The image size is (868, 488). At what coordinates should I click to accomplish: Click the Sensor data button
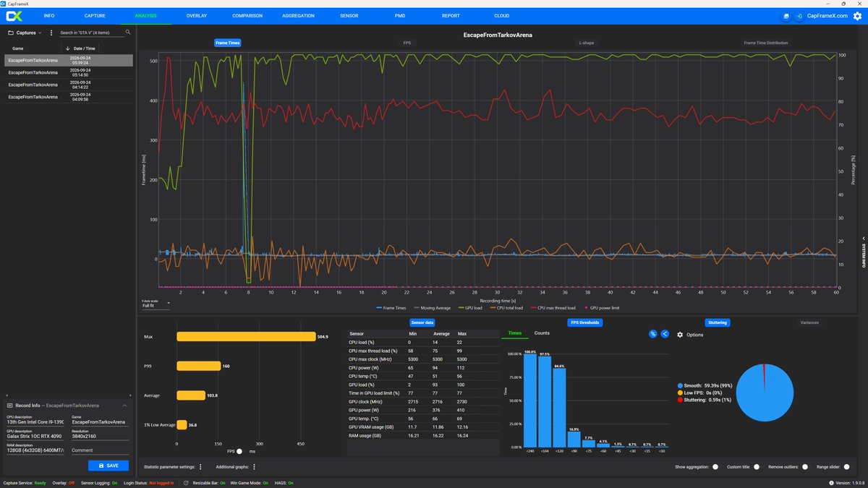click(422, 322)
